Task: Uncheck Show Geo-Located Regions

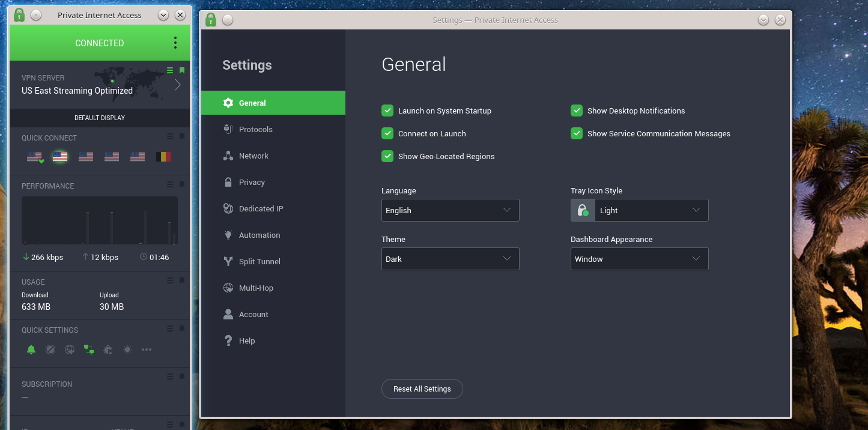Action: click(387, 156)
